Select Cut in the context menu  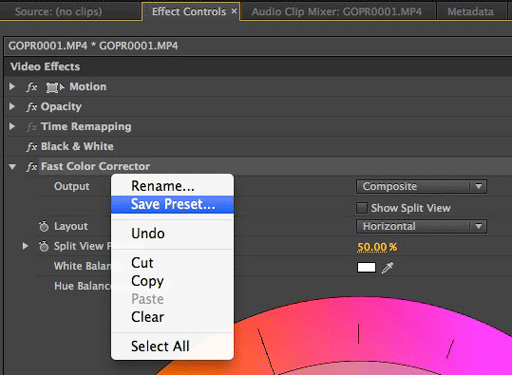(172, 263)
